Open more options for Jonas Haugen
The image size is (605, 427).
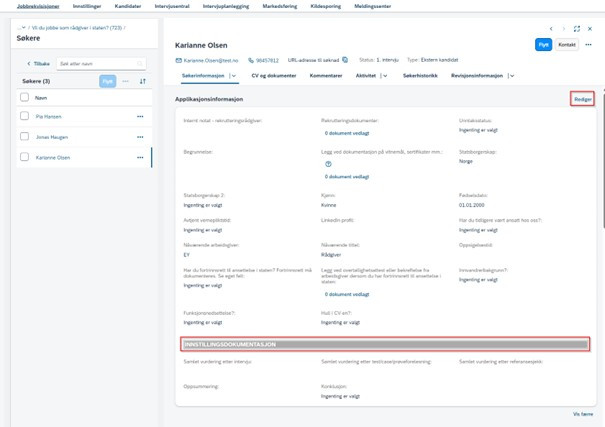tap(140, 137)
